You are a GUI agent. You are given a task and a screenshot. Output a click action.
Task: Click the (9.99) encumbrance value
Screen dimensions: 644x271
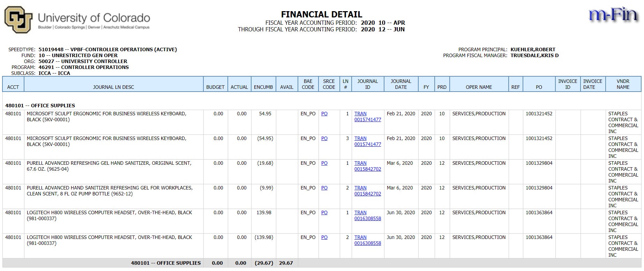pyautogui.click(x=267, y=188)
